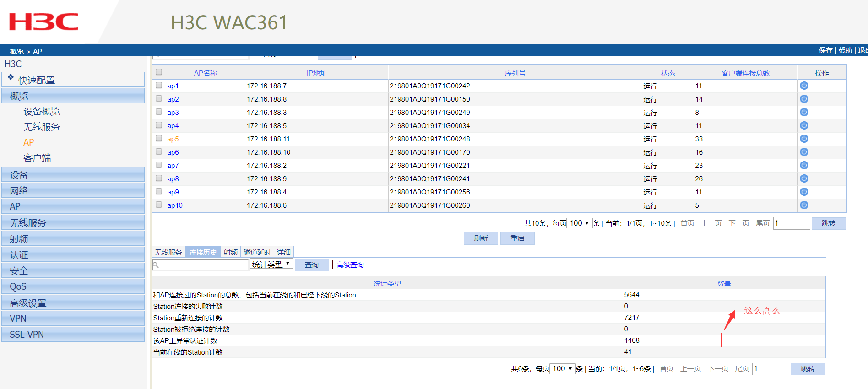Open 无线服务 under 概览 in sidebar

42,127
